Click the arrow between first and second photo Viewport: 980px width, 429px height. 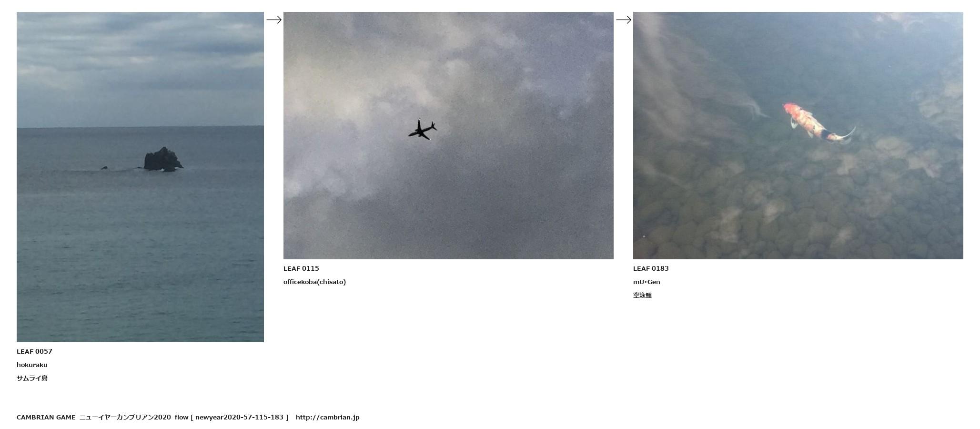(274, 20)
